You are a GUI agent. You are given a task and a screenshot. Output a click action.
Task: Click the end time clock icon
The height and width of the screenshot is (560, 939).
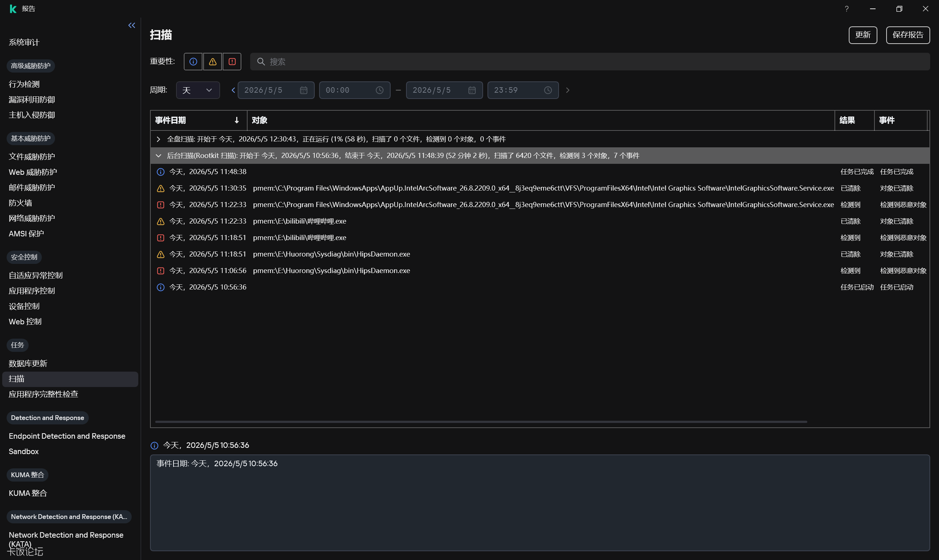pos(548,90)
